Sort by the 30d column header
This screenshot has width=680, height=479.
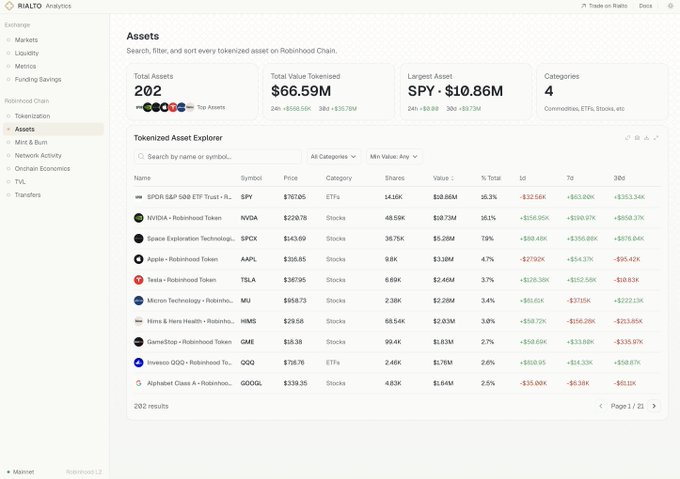619,178
